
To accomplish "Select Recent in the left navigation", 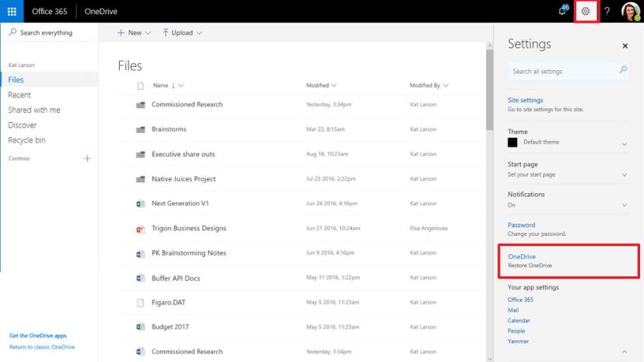I will pyautogui.click(x=19, y=95).
